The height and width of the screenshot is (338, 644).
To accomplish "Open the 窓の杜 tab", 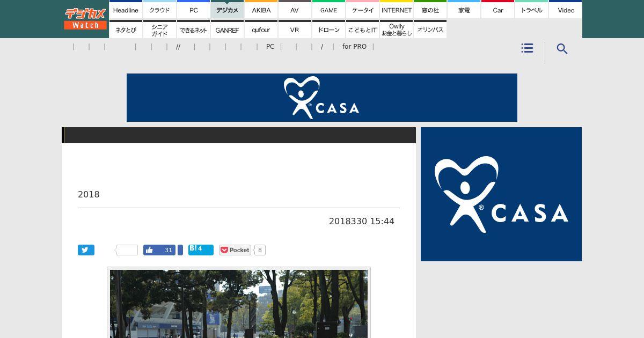I will click(430, 10).
